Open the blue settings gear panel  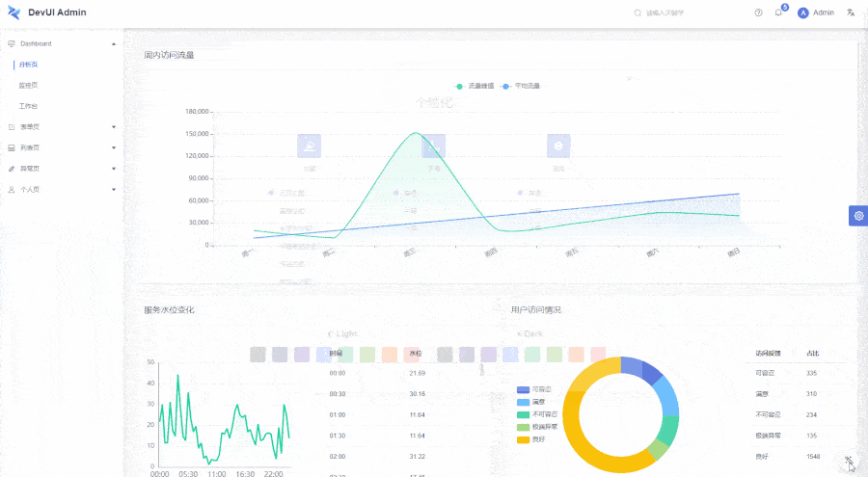[858, 216]
